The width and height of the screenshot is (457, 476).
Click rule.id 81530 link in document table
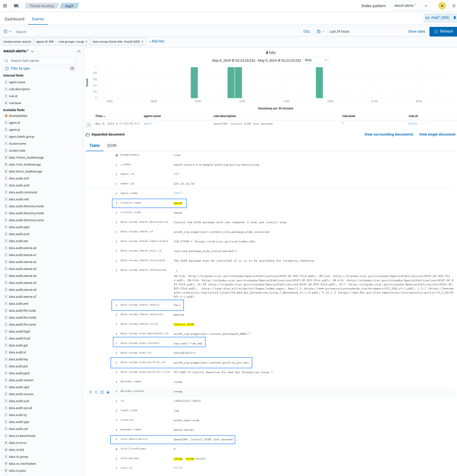178,468
